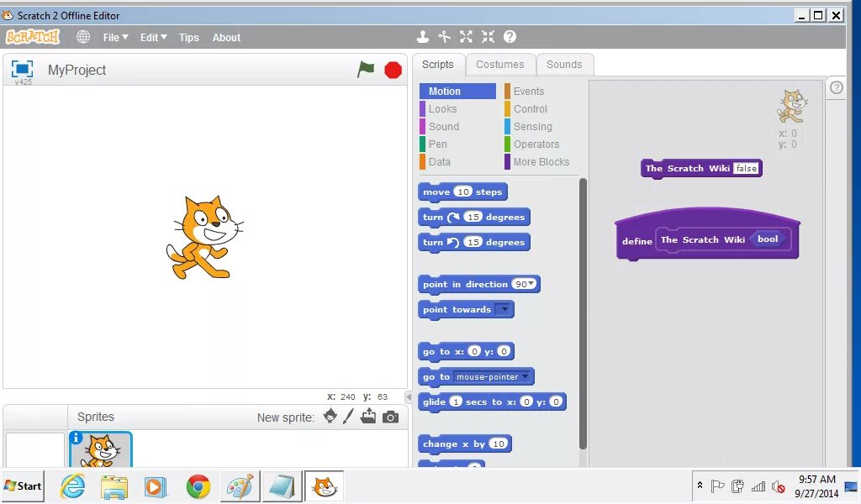Collapse stage using the small divider arrow

point(408,396)
